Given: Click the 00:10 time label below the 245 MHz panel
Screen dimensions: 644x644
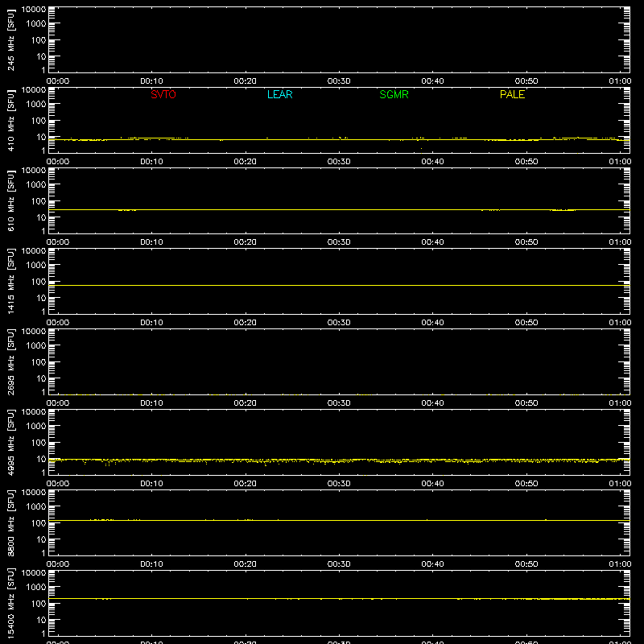Looking at the screenshot, I should (151, 81).
